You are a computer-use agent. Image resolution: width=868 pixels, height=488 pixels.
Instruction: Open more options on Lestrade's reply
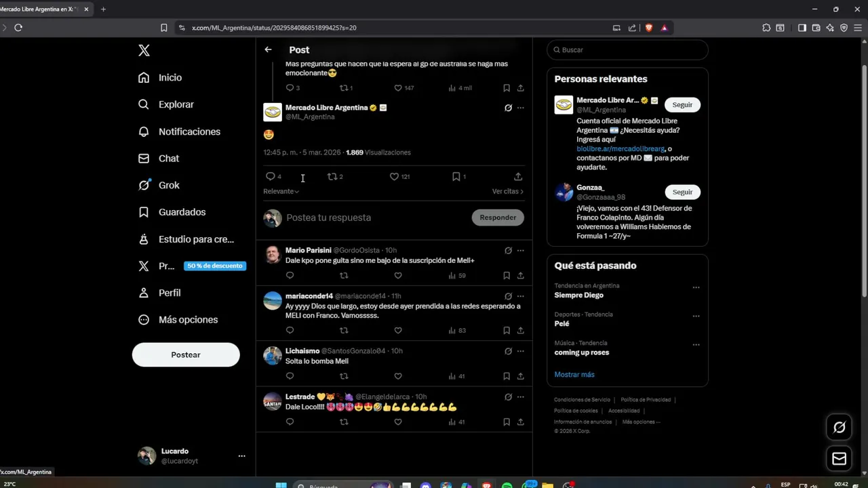(520, 396)
